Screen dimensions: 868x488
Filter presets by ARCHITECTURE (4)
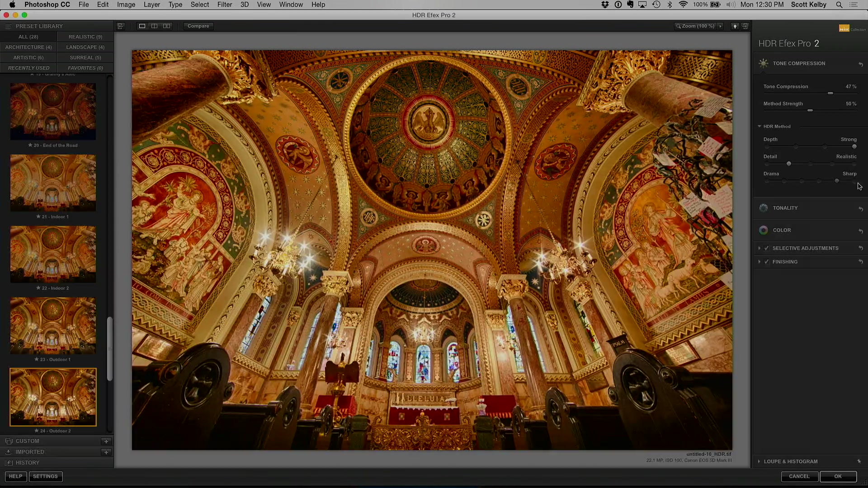(28, 47)
